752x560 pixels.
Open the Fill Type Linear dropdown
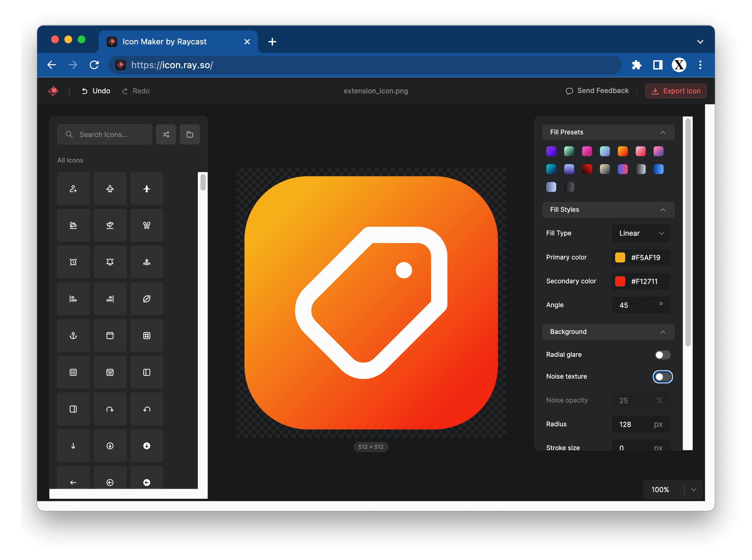pyautogui.click(x=640, y=233)
